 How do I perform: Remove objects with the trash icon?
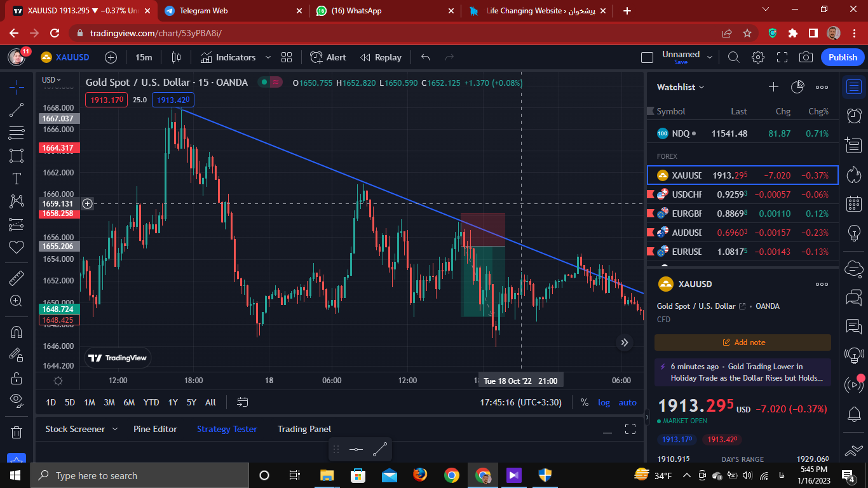(17, 432)
